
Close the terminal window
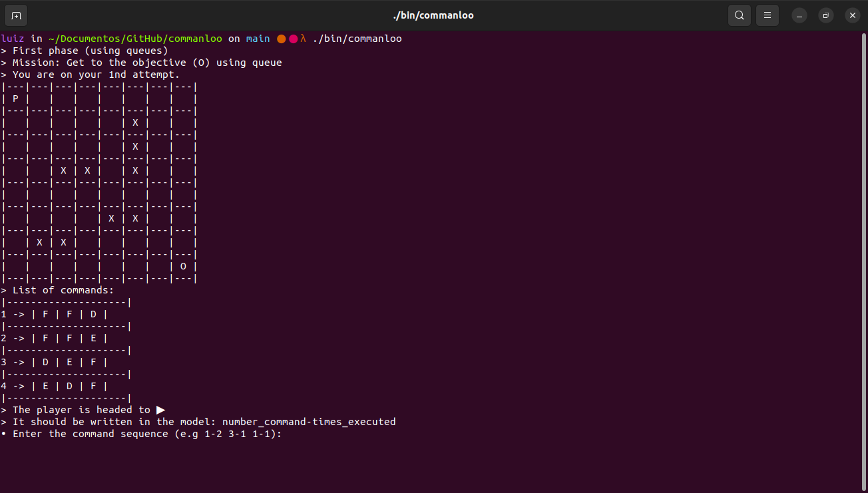pos(853,15)
